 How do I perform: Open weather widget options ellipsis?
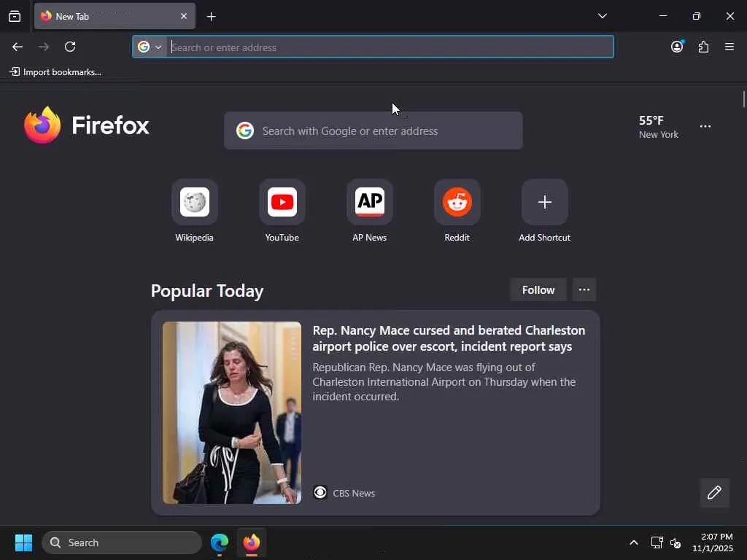(705, 126)
